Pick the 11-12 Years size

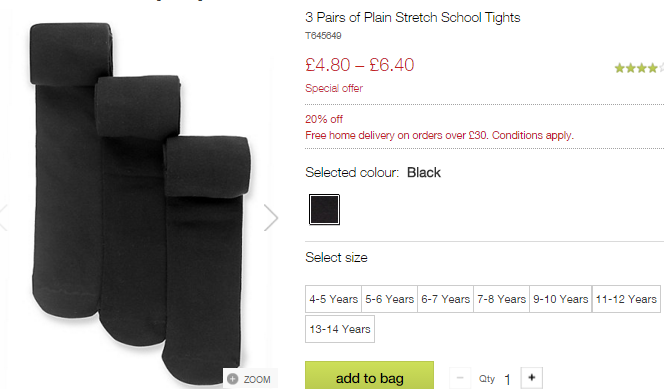626,299
